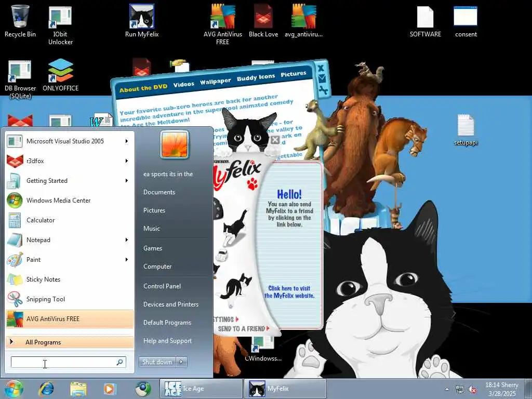This screenshot has width=532, height=399.
Task: Open the Shut down options arrow
Action: [x=181, y=362]
